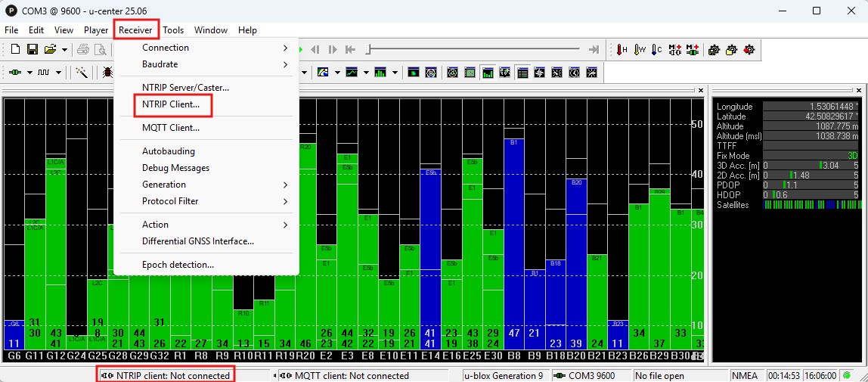
Task: Toggle the docked clock view icon
Action: tap(575, 73)
